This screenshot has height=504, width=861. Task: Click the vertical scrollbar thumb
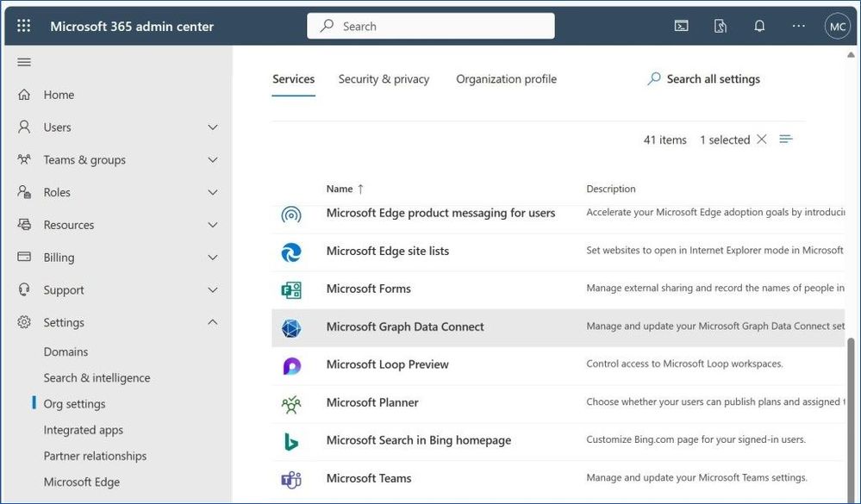pyautogui.click(x=853, y=414)
